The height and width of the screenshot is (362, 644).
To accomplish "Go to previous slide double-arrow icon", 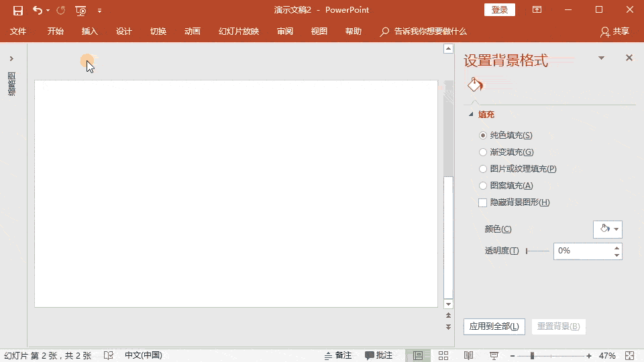I will (x=449, y=315).
